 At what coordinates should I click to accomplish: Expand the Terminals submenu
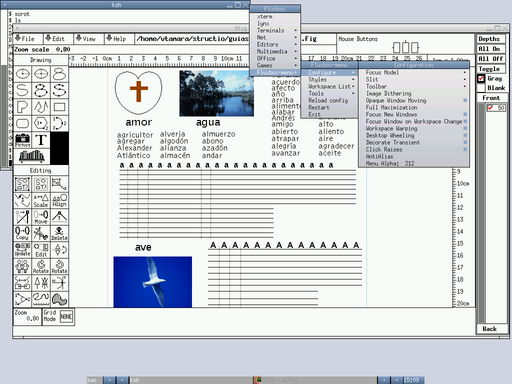(275, 30)
